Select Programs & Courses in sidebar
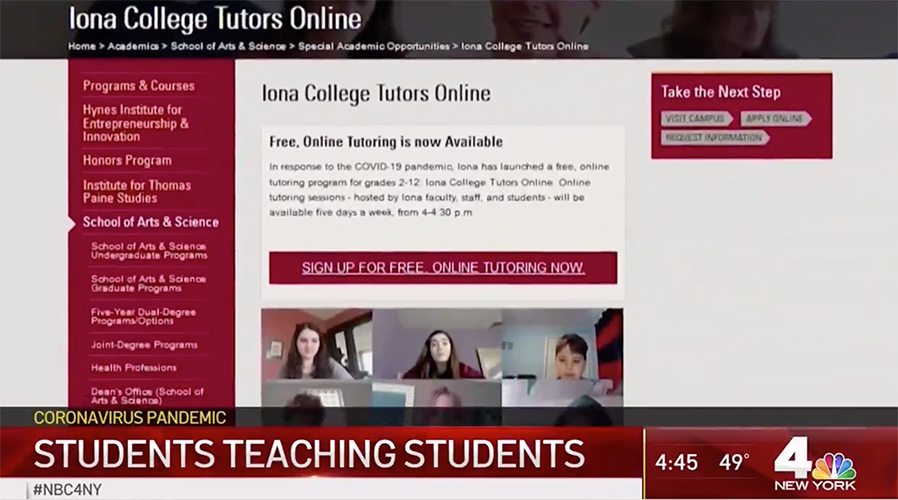The width and height of the screenshot is (898, 500). (x=139, y=86)
